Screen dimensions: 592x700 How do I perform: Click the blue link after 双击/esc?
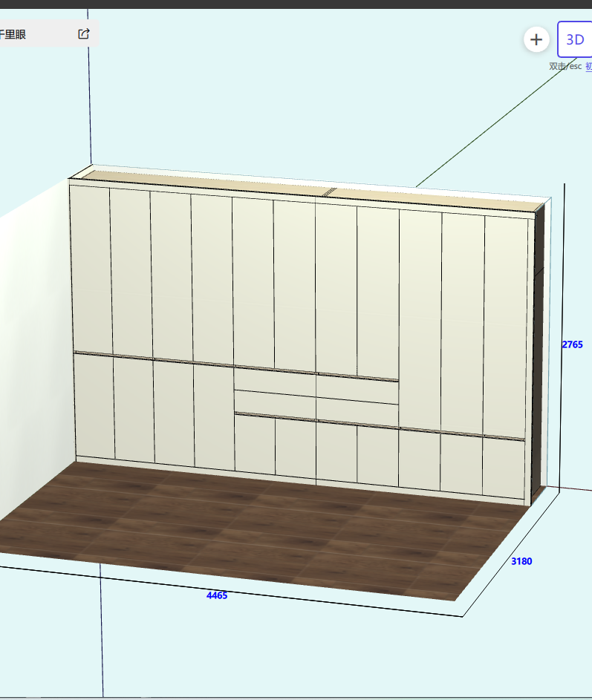click(x=588, y=66)
